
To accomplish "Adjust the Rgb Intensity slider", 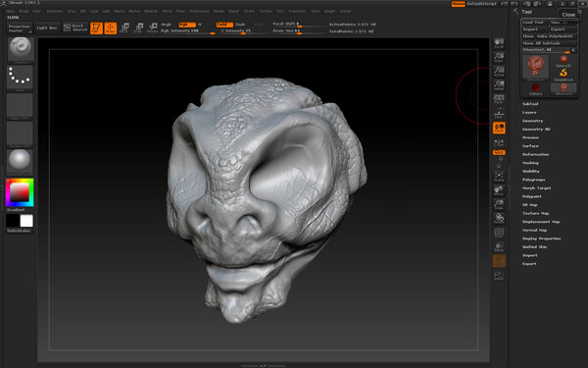I will pos(187,30).
